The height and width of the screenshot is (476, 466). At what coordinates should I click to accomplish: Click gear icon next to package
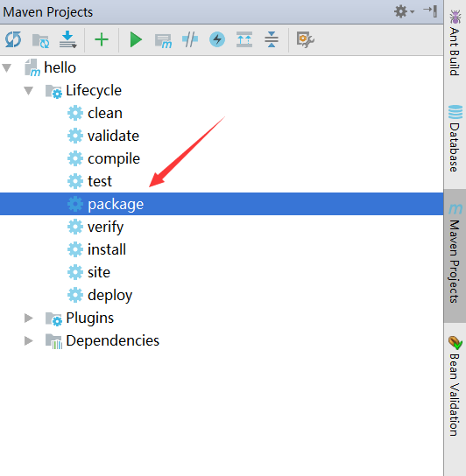75,204
